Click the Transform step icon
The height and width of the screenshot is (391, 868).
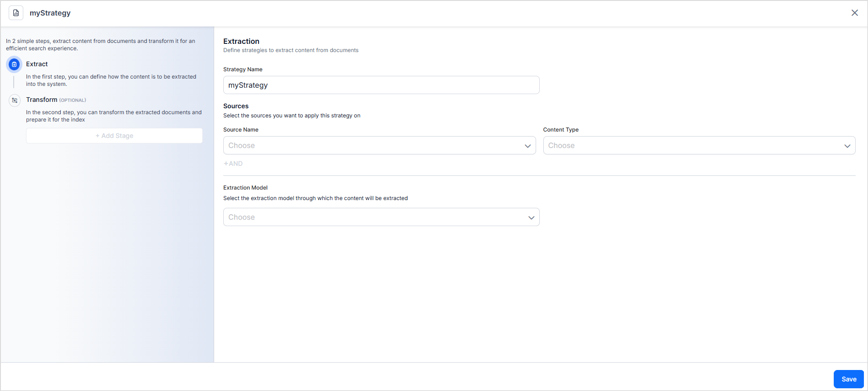(15, 100)
